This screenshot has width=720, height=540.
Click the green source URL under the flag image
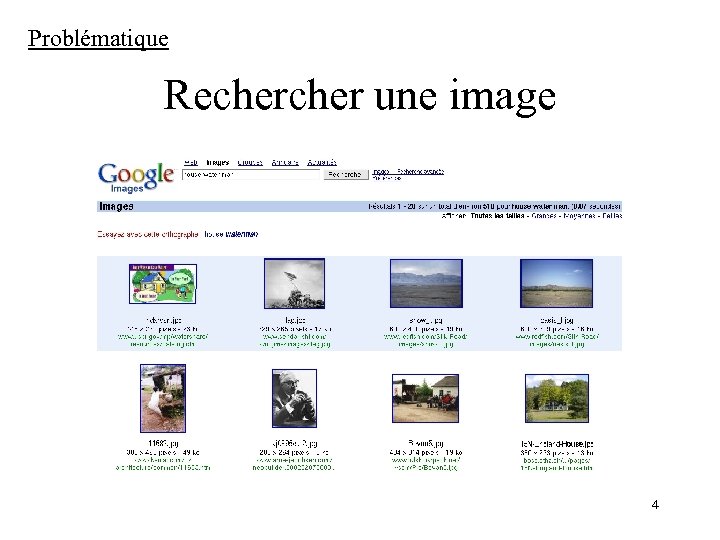click(x=295, y=340)
